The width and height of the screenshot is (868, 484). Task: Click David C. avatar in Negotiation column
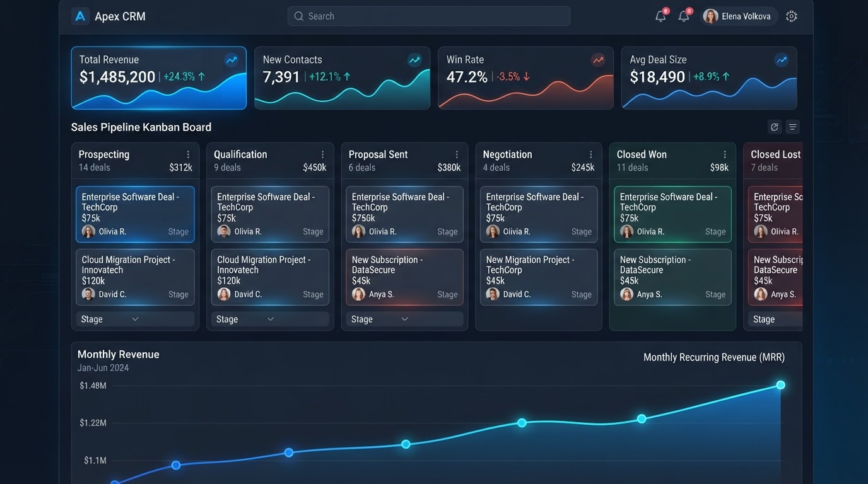coord(493,294)
